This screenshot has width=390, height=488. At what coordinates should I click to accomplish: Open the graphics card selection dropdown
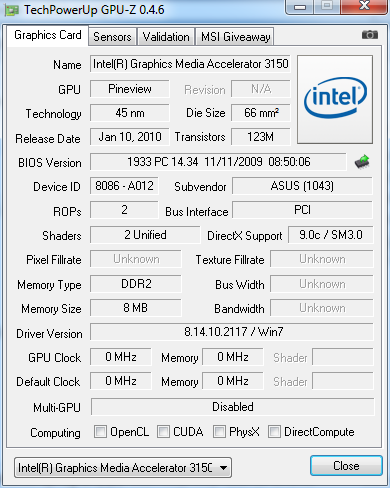point(123,468)
